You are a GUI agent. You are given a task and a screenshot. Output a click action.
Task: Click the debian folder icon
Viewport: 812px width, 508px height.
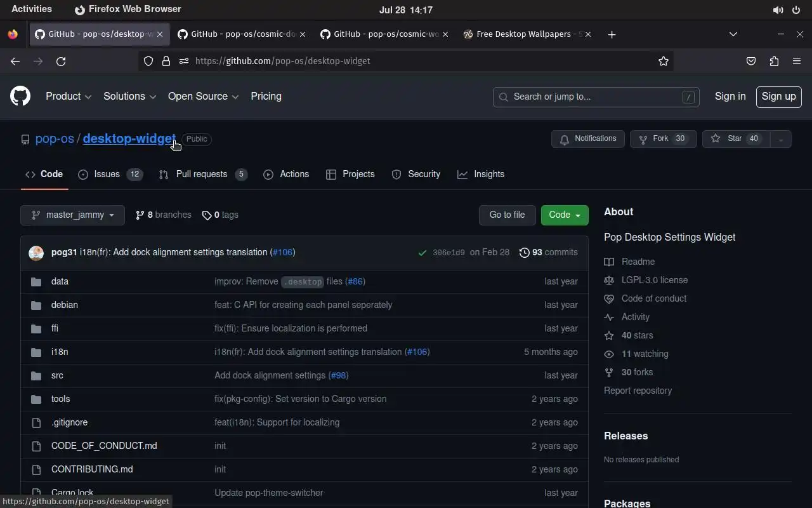36,305
